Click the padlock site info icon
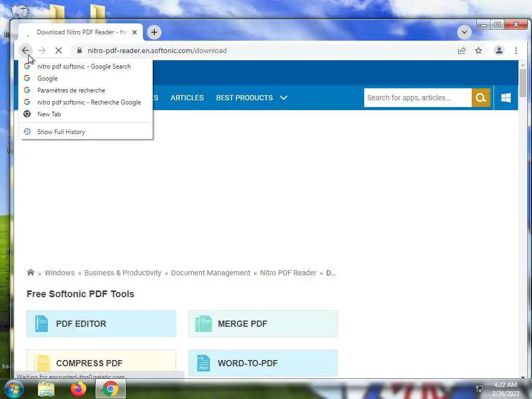The width and height of the screenshot is (532, 399). tap(79, 50)
